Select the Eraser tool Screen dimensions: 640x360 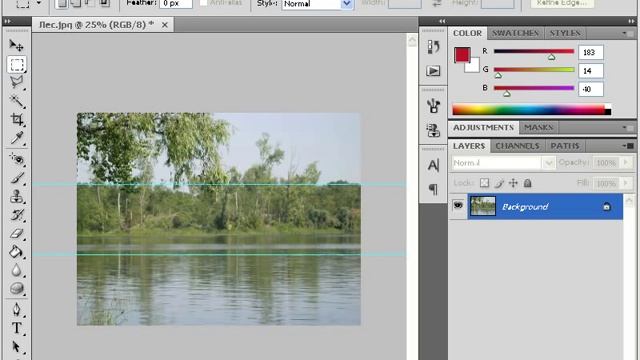(x=17, y=233)
